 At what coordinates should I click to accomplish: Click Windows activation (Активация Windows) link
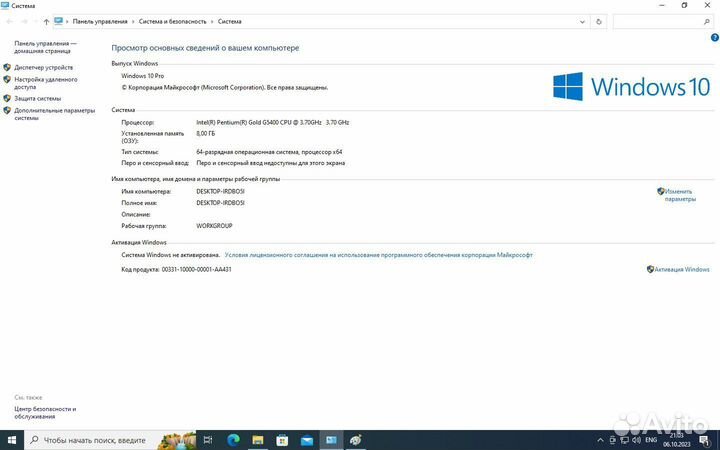click(x=682, y=270)
